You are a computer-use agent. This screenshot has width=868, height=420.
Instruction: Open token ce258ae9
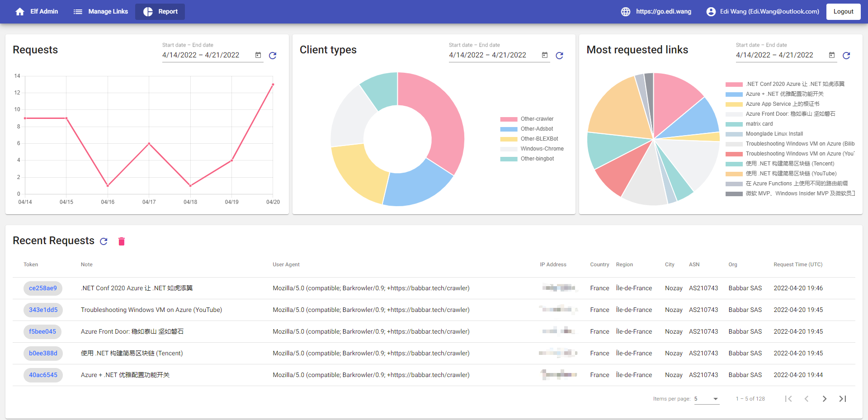(43, 288)
